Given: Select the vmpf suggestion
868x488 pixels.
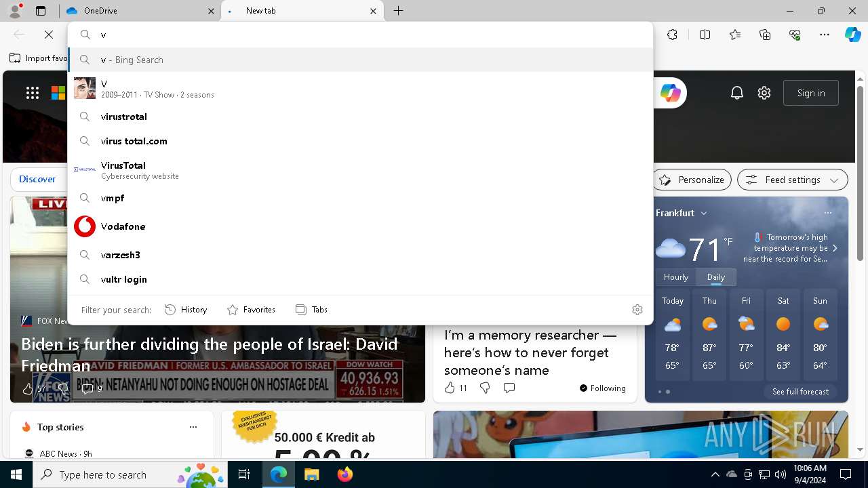Looking at the screenshot, I should point(361,198).
